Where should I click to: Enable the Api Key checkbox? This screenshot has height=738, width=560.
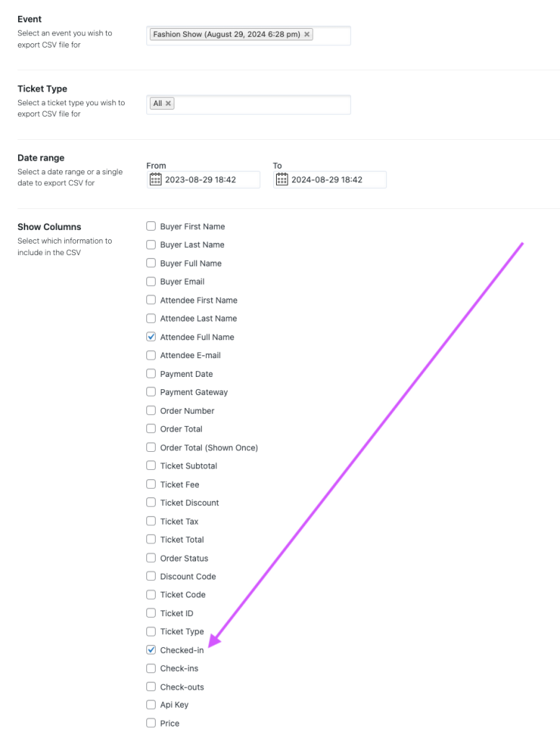click(151, 705)
